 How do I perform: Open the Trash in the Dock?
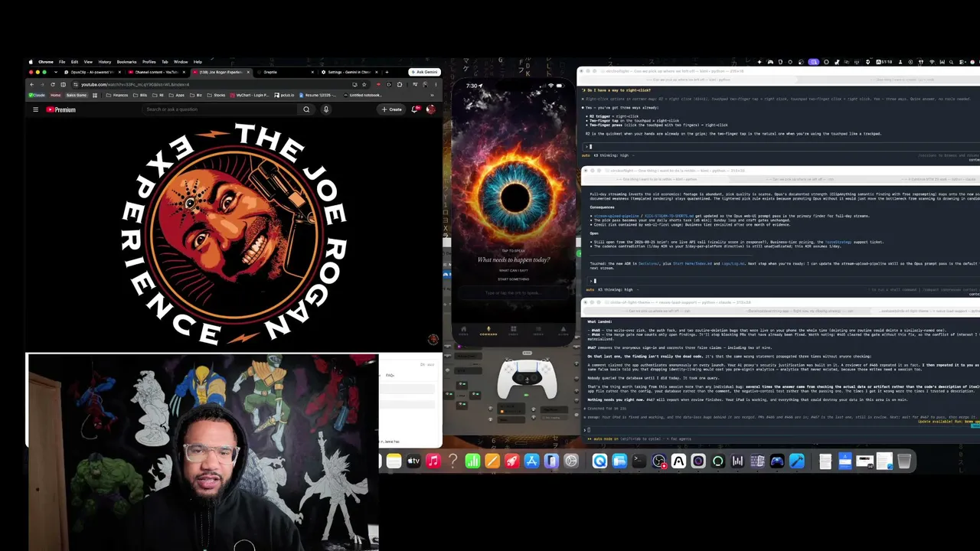(904, 461)
